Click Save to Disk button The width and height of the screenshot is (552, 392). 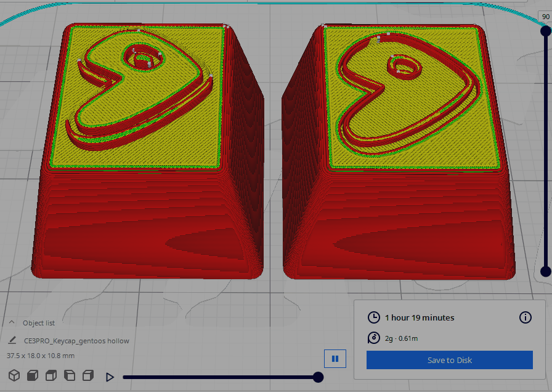pyautogui.click(x=450, y=360)
